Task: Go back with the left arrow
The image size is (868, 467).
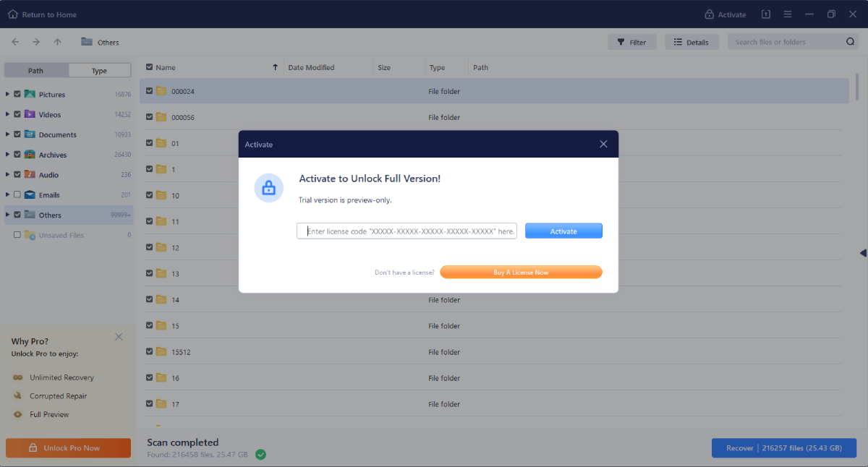Action: pyautogui.click(x=15, y=42)
